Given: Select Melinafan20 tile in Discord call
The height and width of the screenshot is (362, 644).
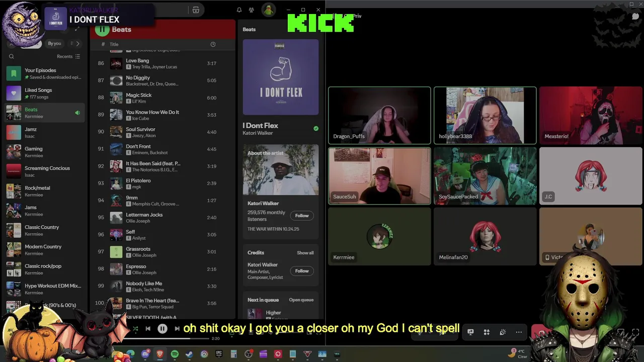Looking at the screenshot, I should coord(485,236).
